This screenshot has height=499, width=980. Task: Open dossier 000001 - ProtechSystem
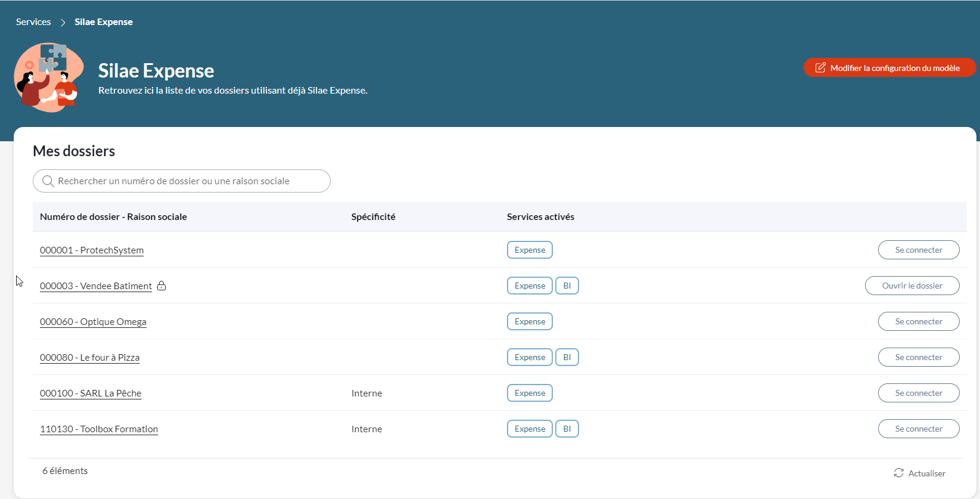point(92,250)
